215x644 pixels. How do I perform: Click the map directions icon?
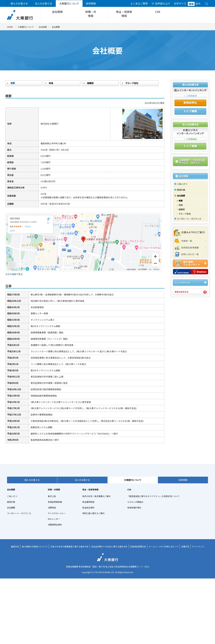(x=48, y=220)
